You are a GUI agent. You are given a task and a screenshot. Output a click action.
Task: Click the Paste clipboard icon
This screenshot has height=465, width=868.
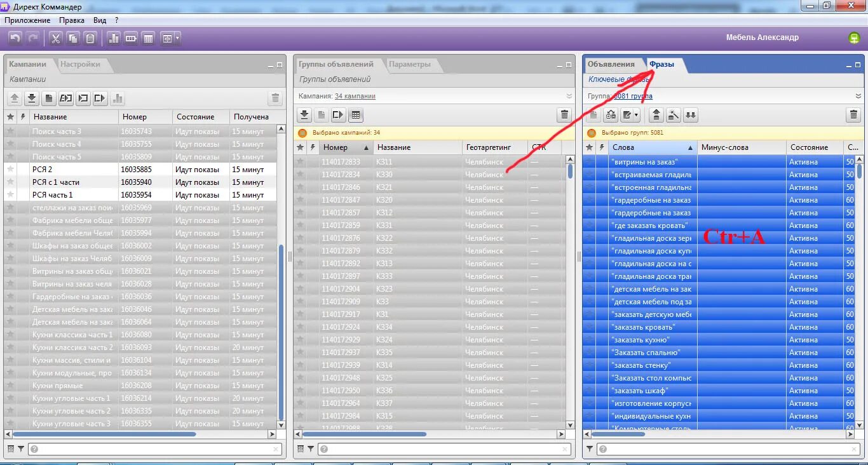(x=89, y=37)
